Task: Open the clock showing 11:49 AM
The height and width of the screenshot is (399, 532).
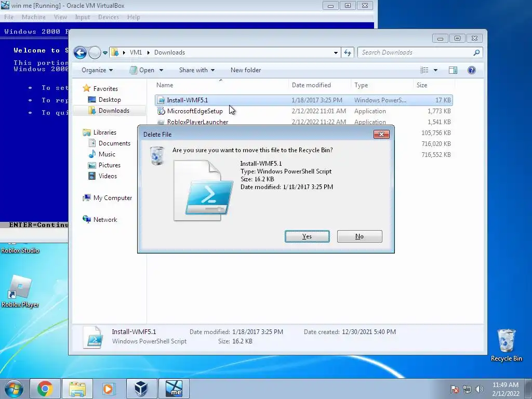Action: (506, 389)
